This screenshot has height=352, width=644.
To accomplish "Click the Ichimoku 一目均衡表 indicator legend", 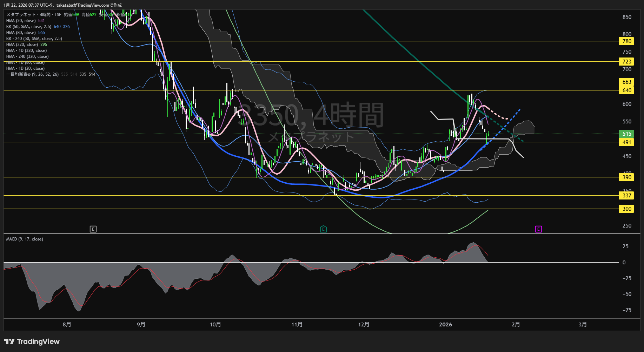I will coord(32,74).
